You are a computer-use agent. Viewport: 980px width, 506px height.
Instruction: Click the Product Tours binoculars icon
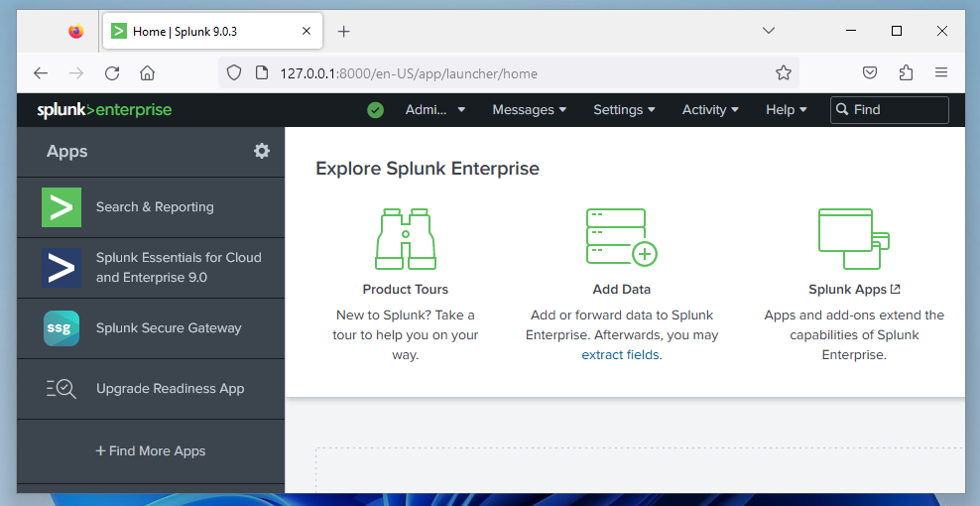[406, 238]
